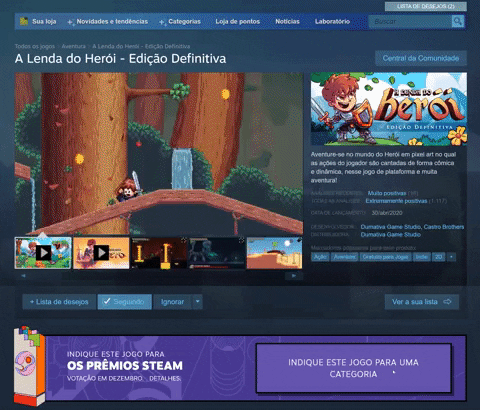This screenshot has height=410, width=480.
Task: Click the Sua loja avatar icon
Action: tap(24, 21)
